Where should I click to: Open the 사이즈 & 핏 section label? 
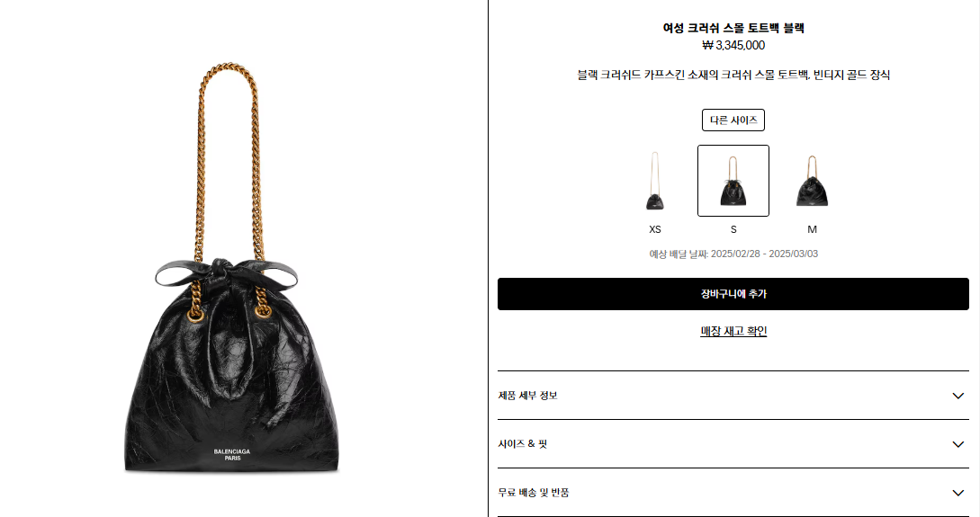[x=523, y=444]
